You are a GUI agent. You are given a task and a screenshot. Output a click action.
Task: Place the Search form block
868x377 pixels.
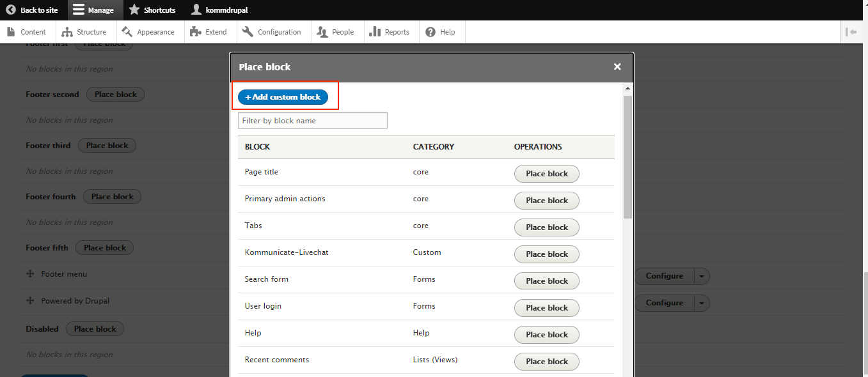[x=546, y=281]
